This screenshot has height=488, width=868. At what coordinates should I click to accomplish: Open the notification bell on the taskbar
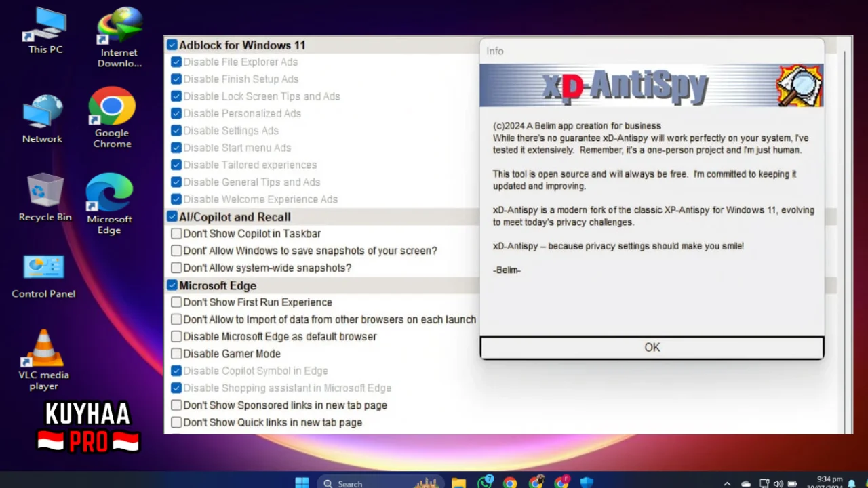pyautogui.click(x=852, y=483)
